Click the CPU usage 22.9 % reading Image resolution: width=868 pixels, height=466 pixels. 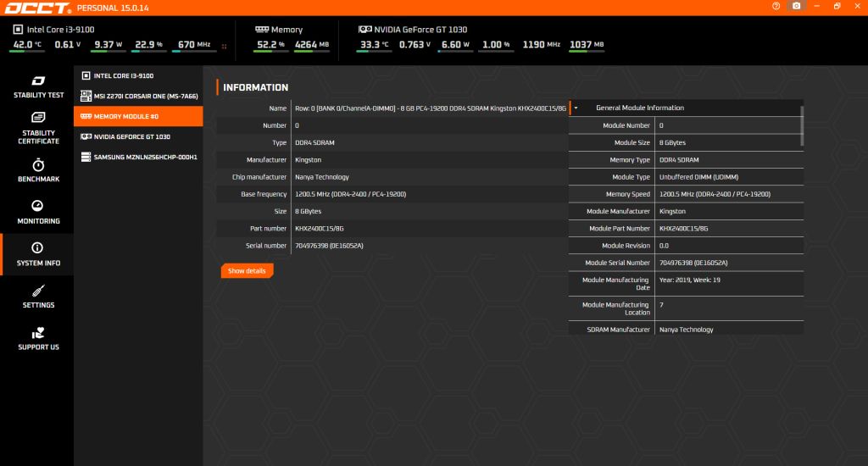[x=149, y=45]
